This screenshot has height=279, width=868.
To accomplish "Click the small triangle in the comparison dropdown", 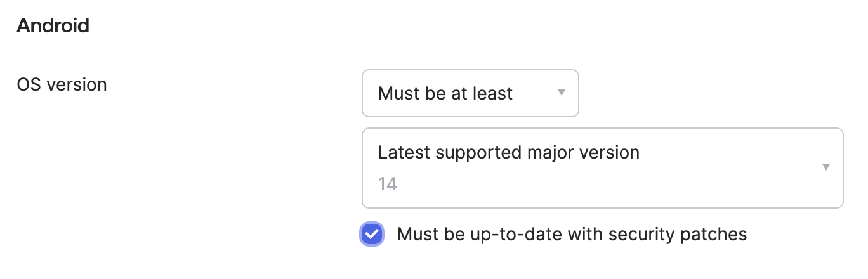I will point(561,93).
